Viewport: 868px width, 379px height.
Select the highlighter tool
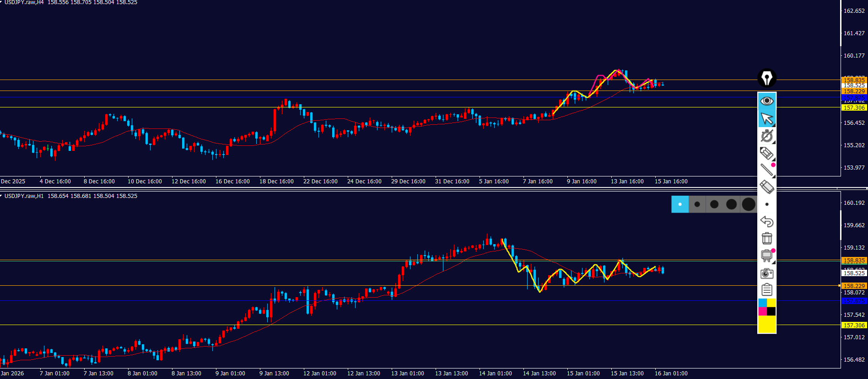pyautogui.click(x=767, y=153)
